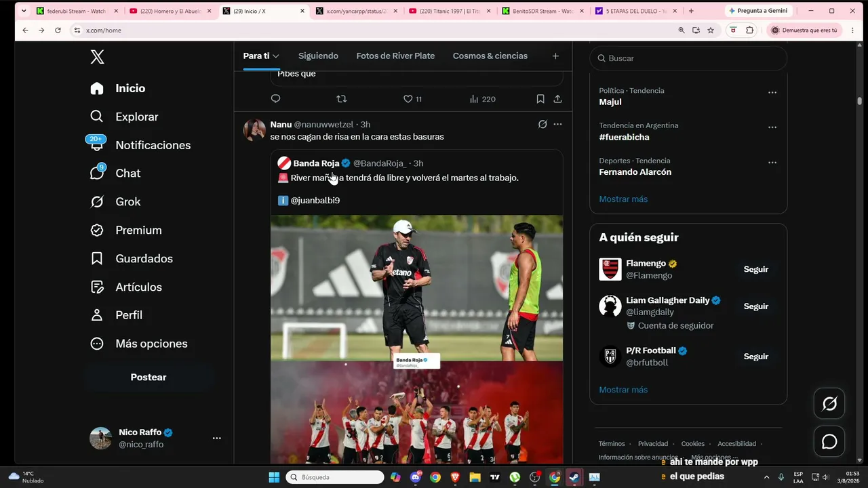Open account menu next to Nico Raffo
The width and height of the screenshot is (868, 488).
(216, 438)
